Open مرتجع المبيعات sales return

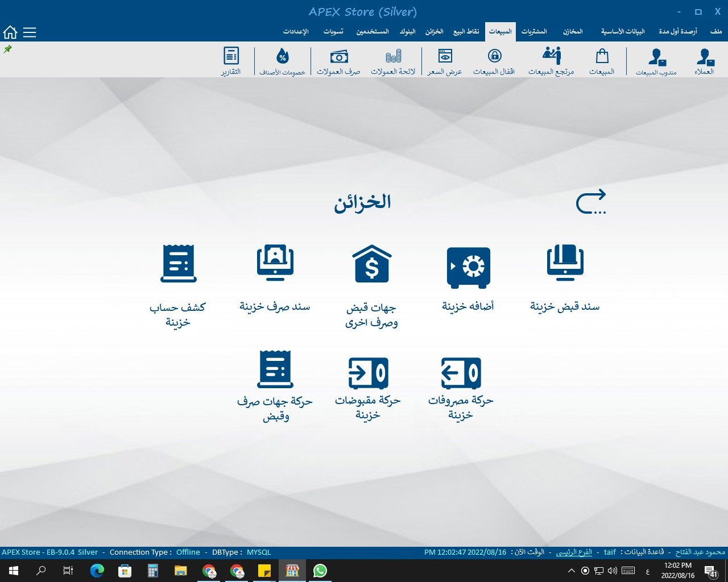pyautogui.click(x=551, y=61)
